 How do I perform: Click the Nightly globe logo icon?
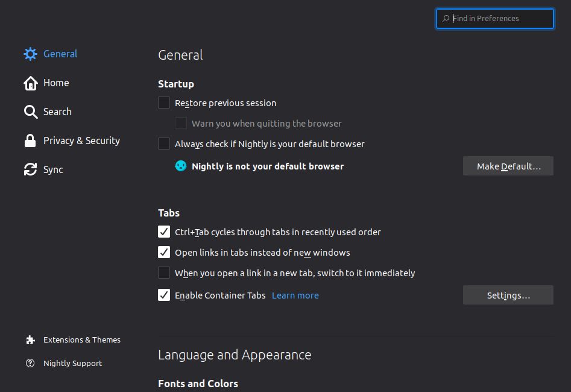coord(180,165)
